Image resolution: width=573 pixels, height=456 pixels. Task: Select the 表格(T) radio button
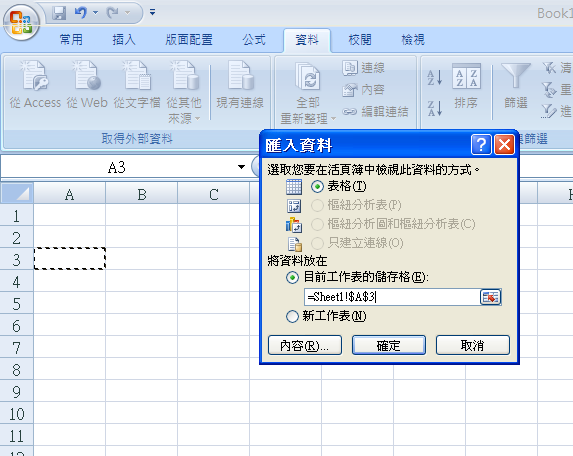click(x=317, y=187)
